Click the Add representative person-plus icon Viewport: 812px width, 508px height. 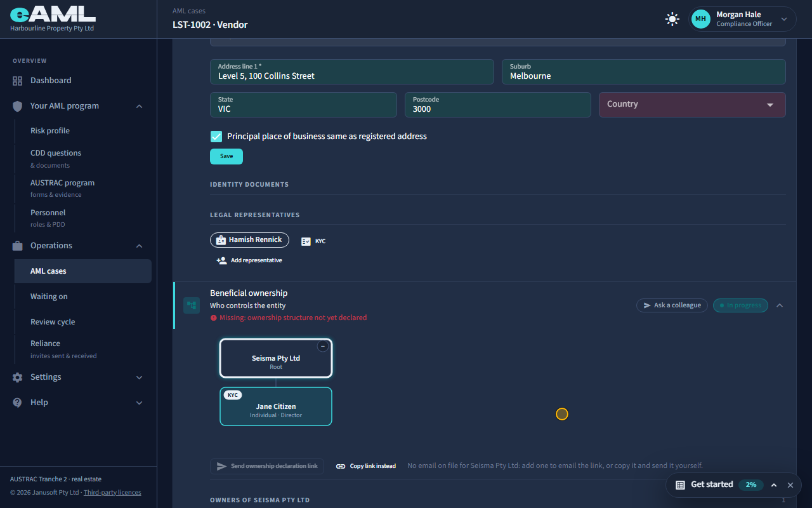coord(221,260)
